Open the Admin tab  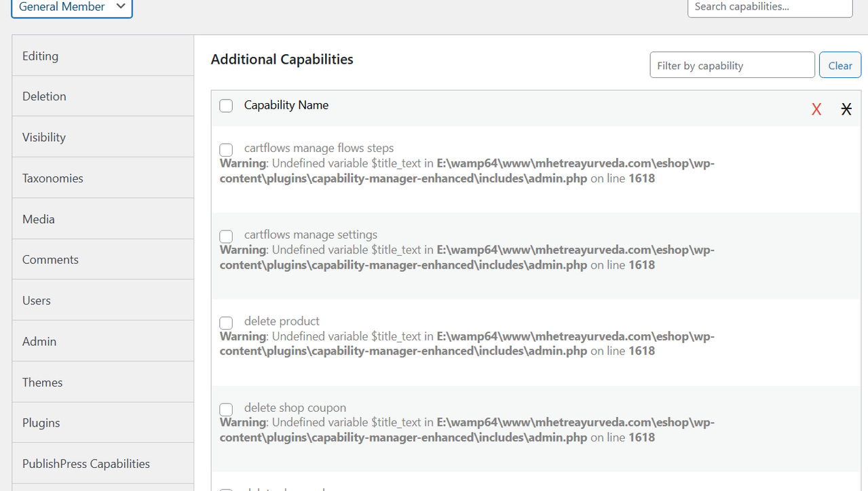pos(103,341)
